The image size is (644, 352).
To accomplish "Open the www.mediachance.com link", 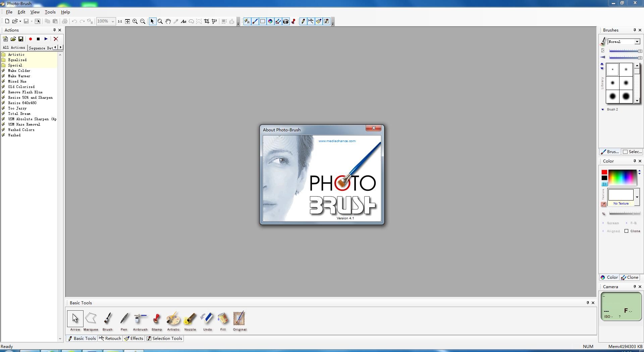I will (x=337, y=141).
